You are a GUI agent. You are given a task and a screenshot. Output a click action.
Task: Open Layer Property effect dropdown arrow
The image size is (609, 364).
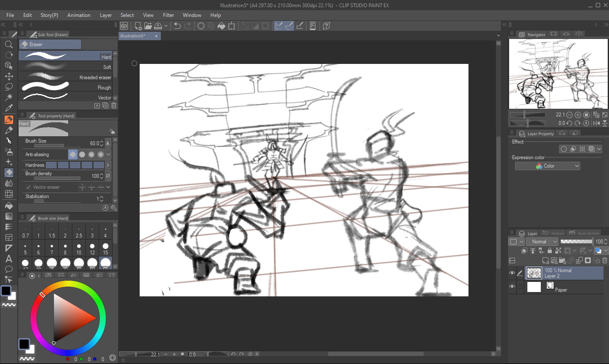click(x=599, y=149)
